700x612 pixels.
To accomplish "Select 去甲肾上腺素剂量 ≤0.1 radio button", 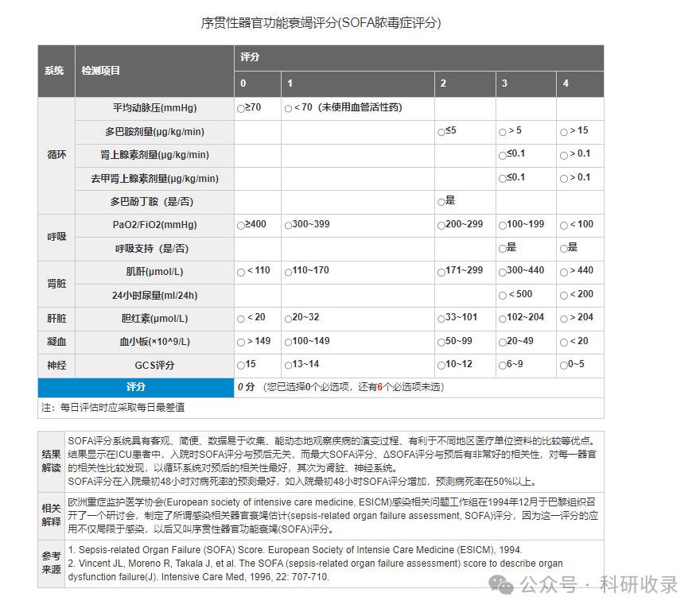I will (503, 179).
